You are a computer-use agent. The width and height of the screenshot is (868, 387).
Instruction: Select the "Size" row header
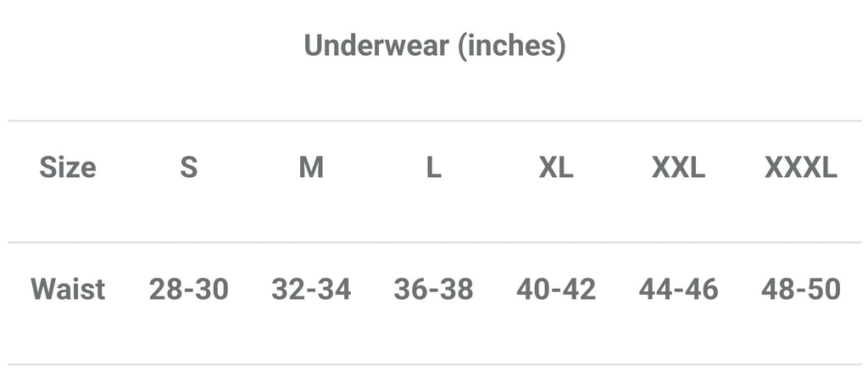(68, 168)
